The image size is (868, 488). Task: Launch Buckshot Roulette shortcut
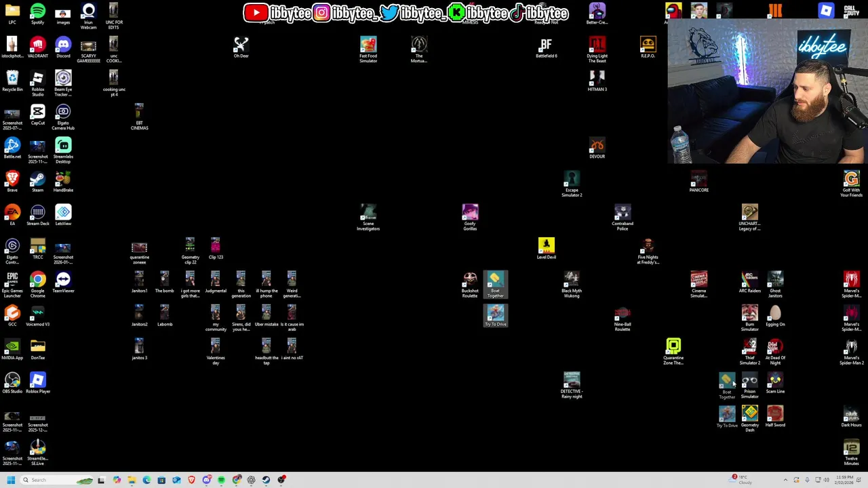[x=470, y=285]
